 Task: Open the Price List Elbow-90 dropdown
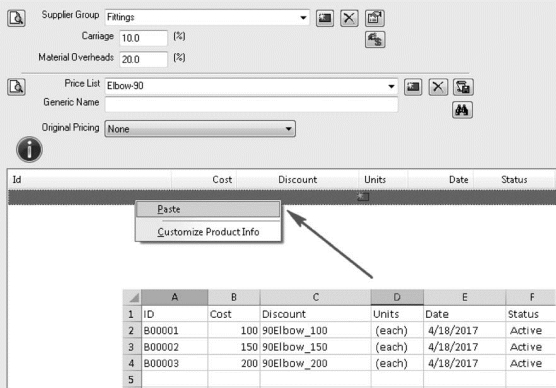click(391, 86)
